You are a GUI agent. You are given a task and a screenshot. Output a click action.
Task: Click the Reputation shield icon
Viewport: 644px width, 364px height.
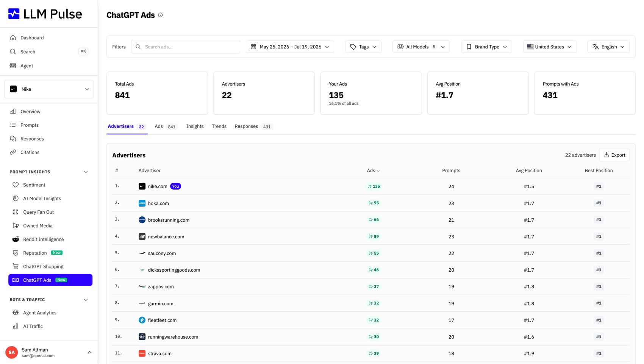pos(16,253)
